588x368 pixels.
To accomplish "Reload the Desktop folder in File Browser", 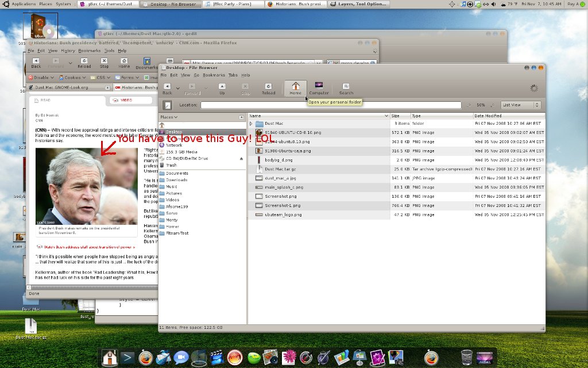I will pyautogui.click(x=269, y=89).
